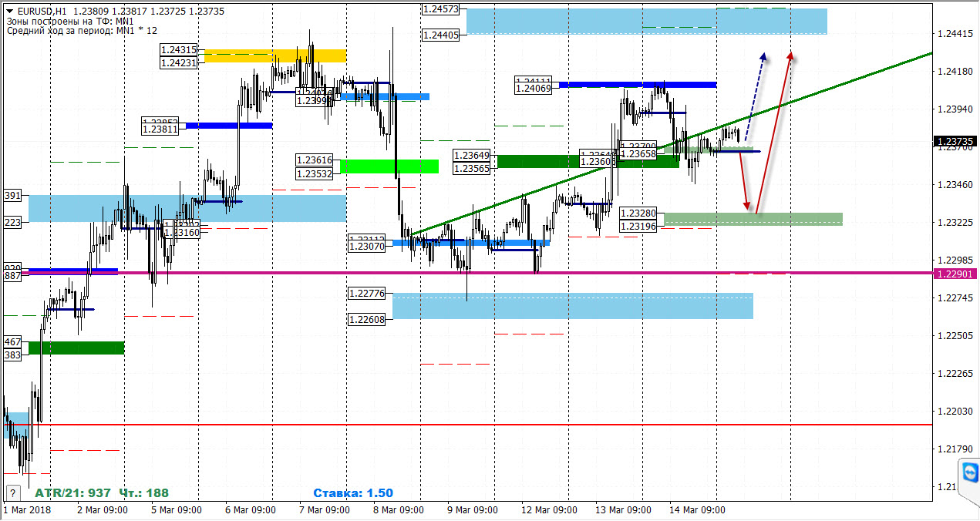Click the 1.21790 value on price axis
Viewport: 980px width, 521px height.
pyautogui.click(x=956, y=449)
